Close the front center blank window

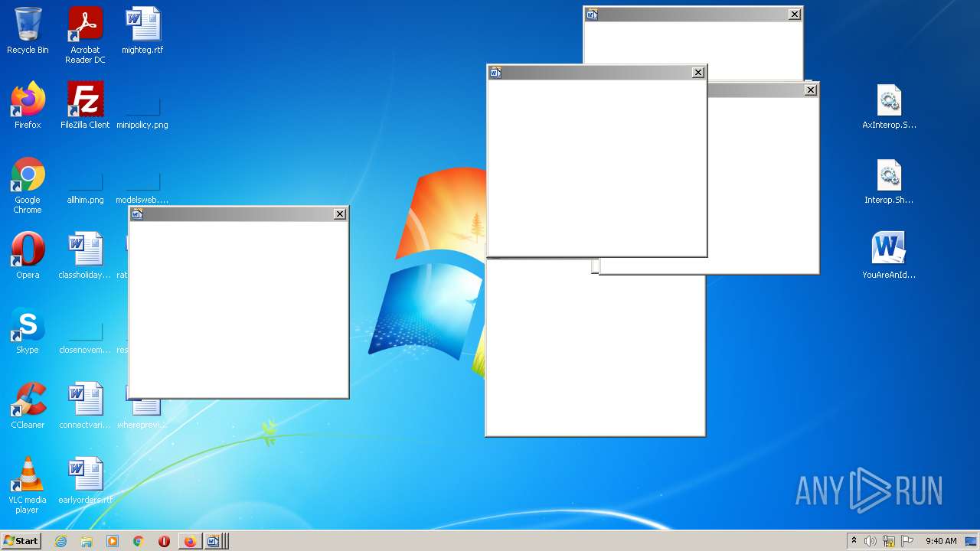[698, 73]
